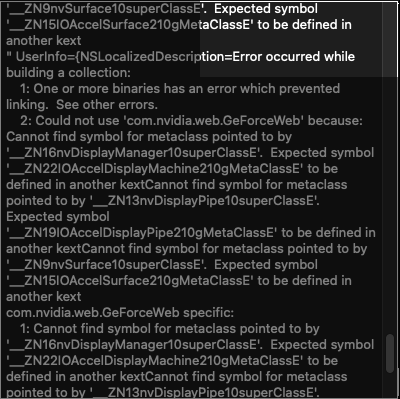
Task: Click the first '__ZN22IOAccelDisplayMachine210gMetaClassE' symbol
Action: (x=155, y=169)
